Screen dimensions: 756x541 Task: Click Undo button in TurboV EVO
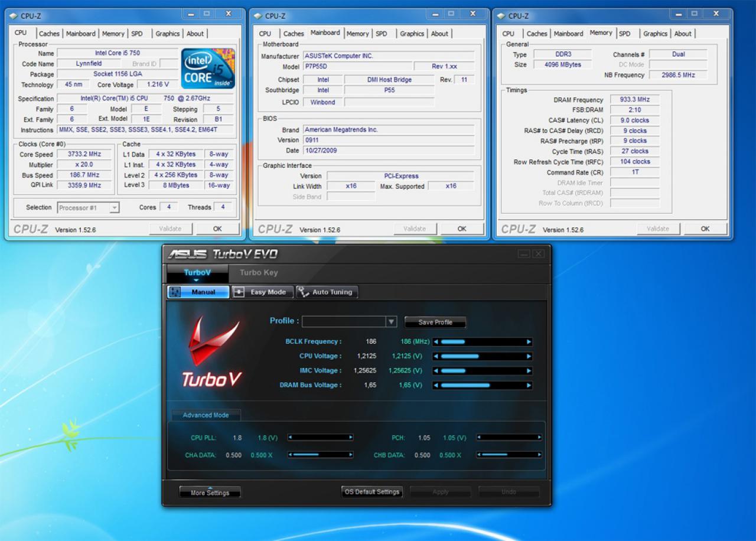pos(509,492)
